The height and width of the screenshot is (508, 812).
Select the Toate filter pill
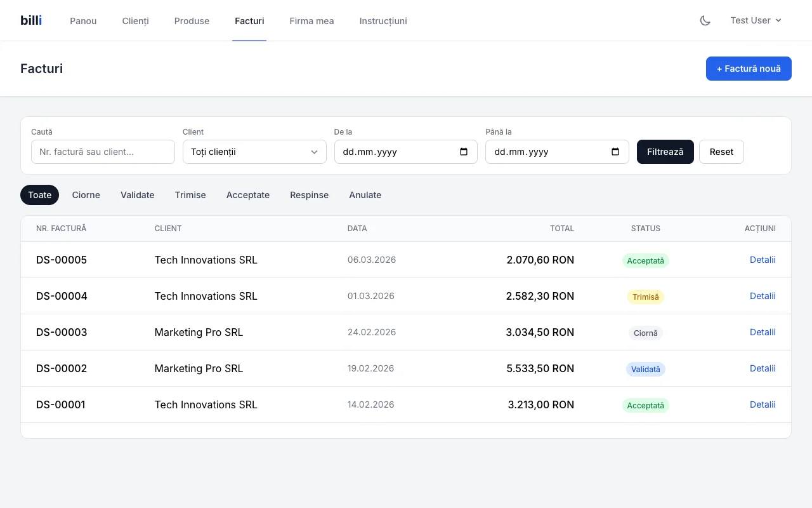click(x=39, y=195)
